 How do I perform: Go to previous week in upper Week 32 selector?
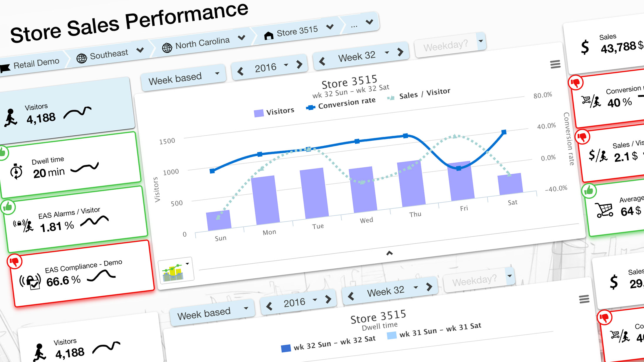pyautogui.click(x=322, y=61)
